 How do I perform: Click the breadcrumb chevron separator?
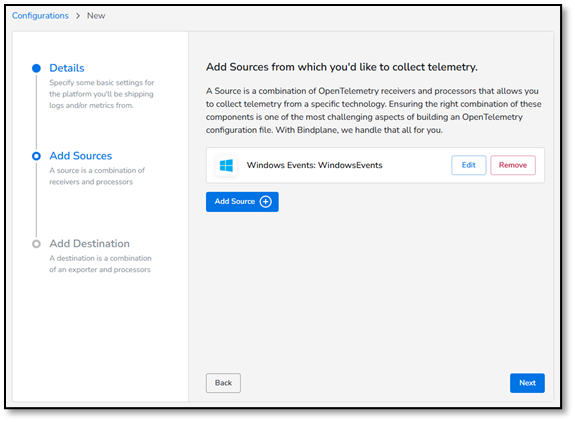pyautogui.click(x=78, y=16)
